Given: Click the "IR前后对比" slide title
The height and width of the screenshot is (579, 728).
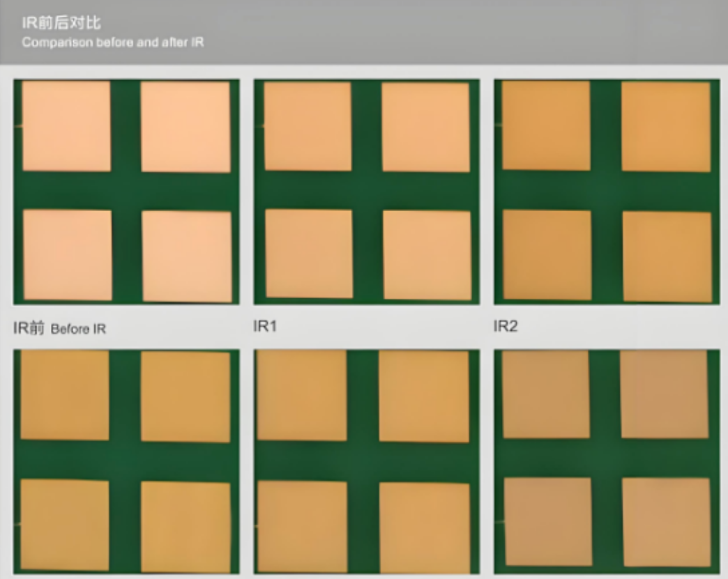Looking at the screenshot, I should [61, 23].
